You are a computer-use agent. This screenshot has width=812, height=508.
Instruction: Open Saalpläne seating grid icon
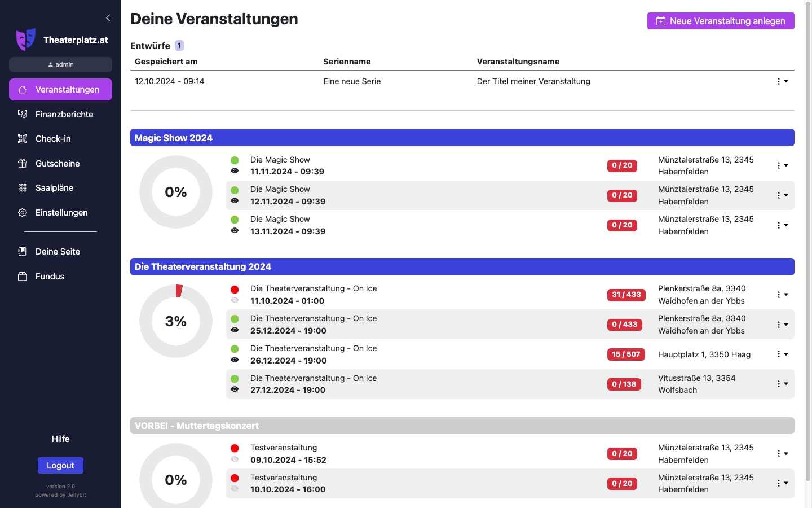click(x=23, y=188)
